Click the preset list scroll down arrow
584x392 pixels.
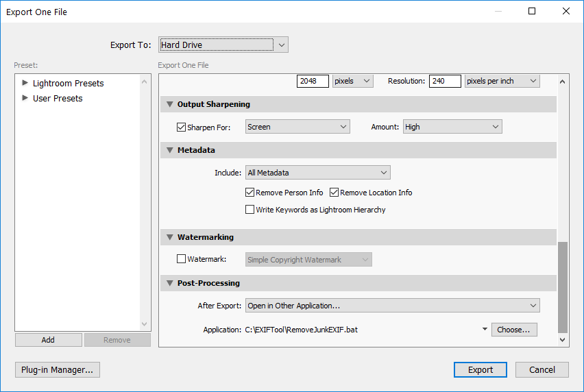pyautogui.click(x=145, y=324)
